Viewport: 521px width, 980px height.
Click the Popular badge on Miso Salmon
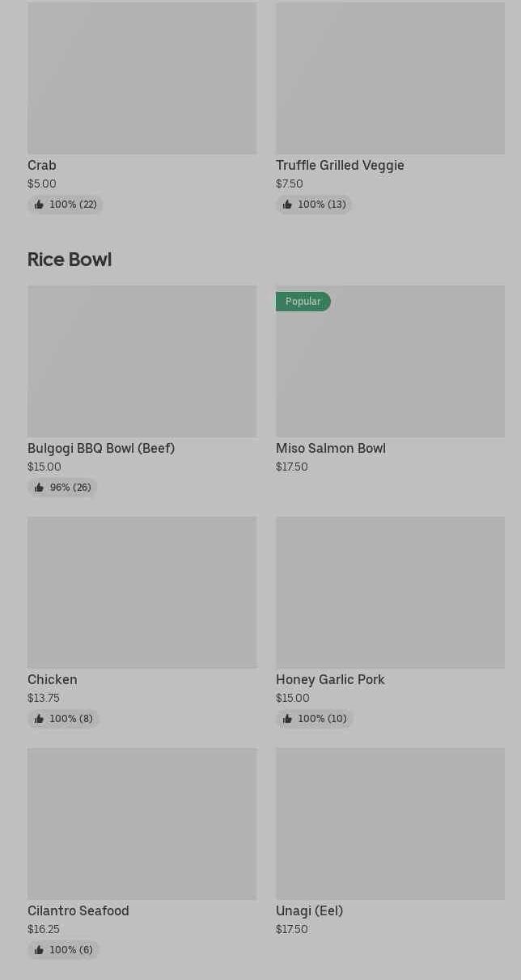(303, 302)
